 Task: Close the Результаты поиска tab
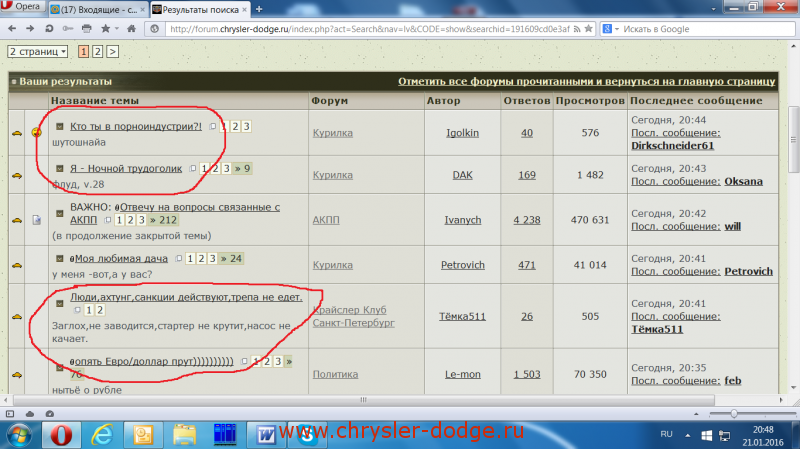tap(244, 10)
